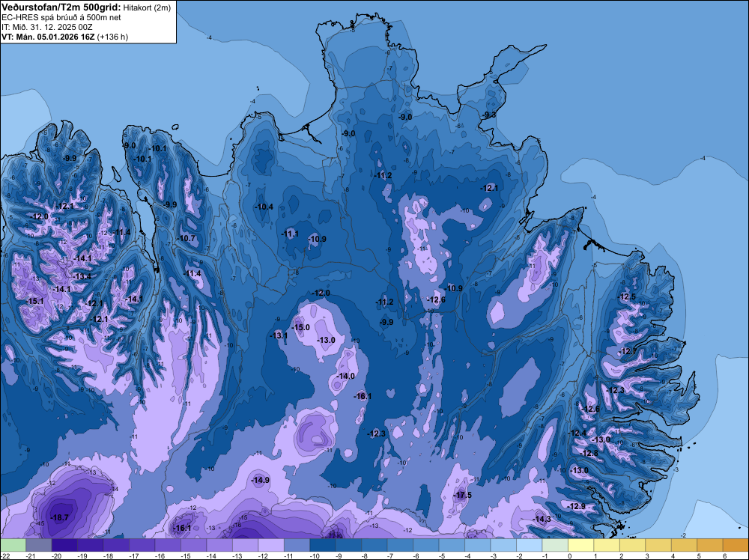Click the '(+136 h)' forecast offset text

pos(112,37)
